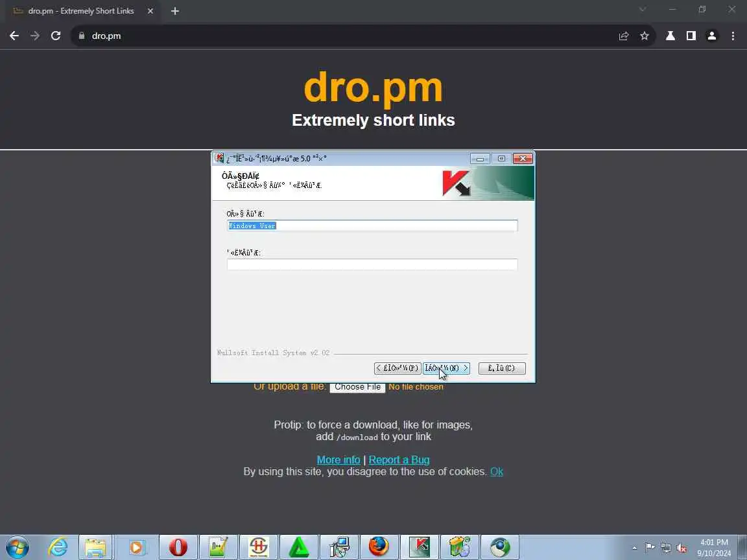
Task: Go back using the browser back arrow
Action: (x=14, y=36)
